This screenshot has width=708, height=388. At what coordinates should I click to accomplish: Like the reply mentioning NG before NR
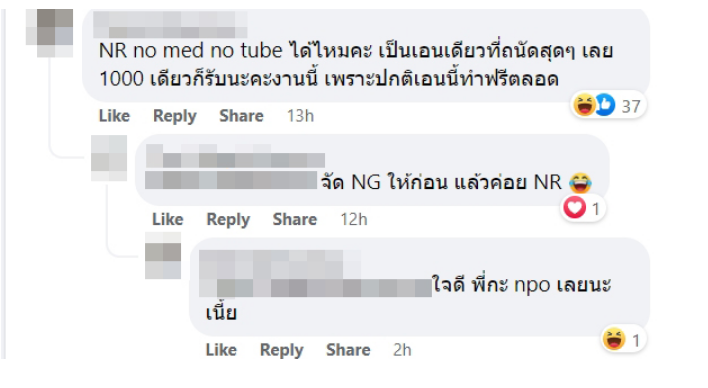pyautogui.click(x=168, y=220)
